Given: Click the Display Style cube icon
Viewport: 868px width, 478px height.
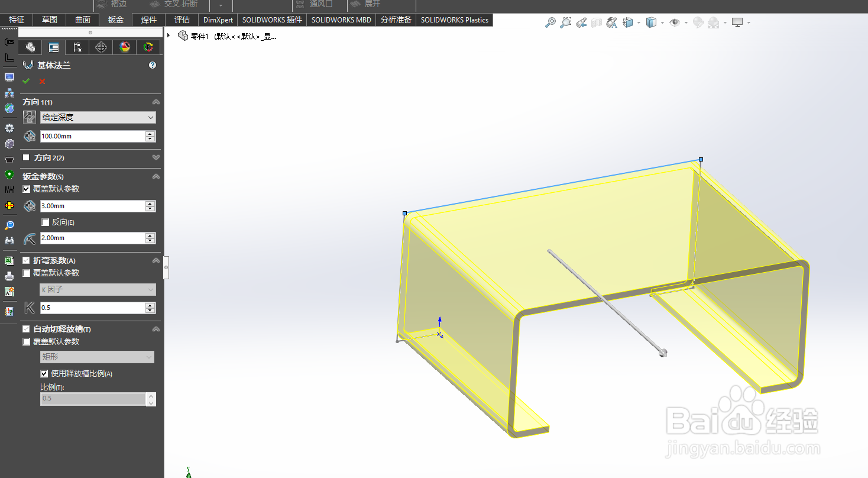Looking at the screenshot, I should point(651,22).
